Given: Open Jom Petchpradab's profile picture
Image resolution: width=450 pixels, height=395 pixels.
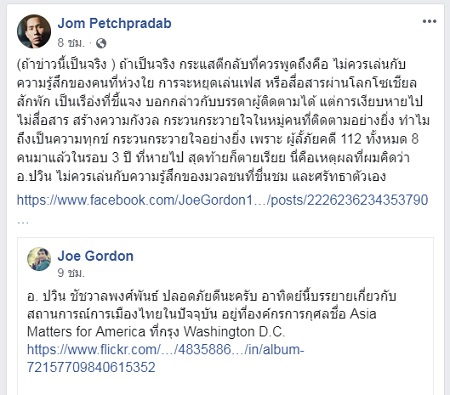Looking at the screenshot, I should 34,31.
